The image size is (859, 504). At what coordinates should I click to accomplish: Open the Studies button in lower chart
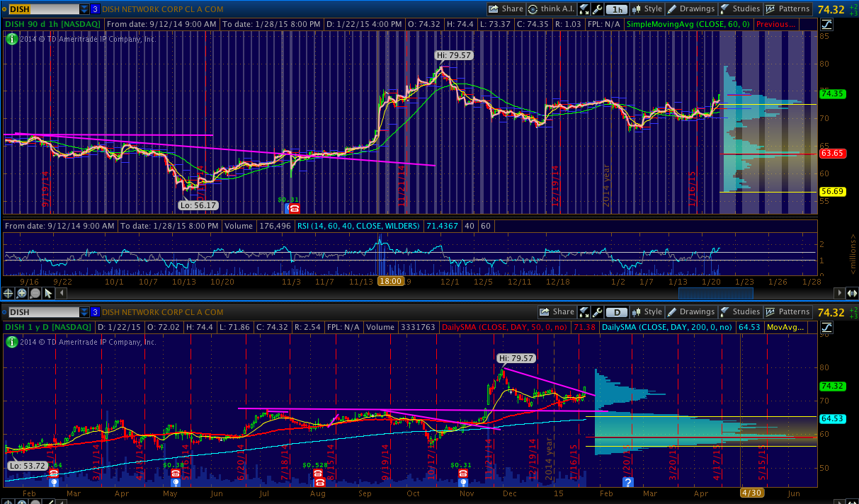(740, 311)
